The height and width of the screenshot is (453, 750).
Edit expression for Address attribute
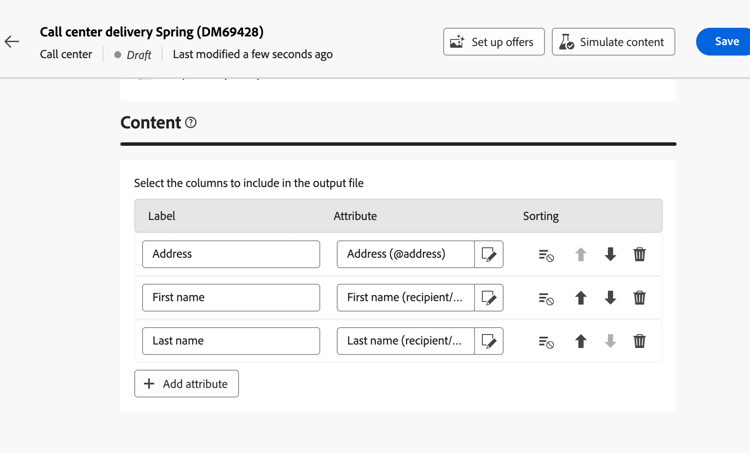point(489,254)
